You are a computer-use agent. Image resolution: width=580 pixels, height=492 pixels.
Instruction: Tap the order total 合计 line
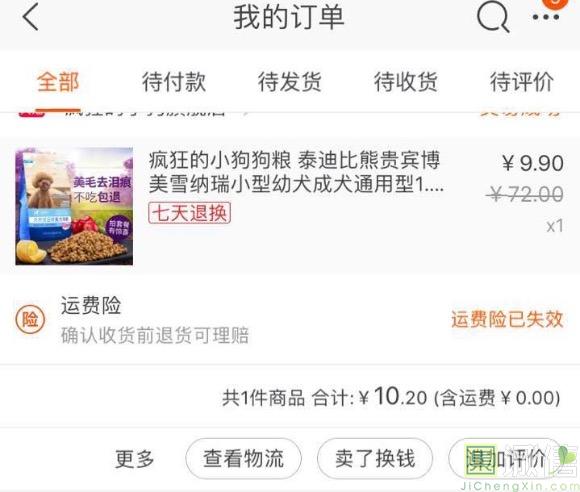(391, 397)
